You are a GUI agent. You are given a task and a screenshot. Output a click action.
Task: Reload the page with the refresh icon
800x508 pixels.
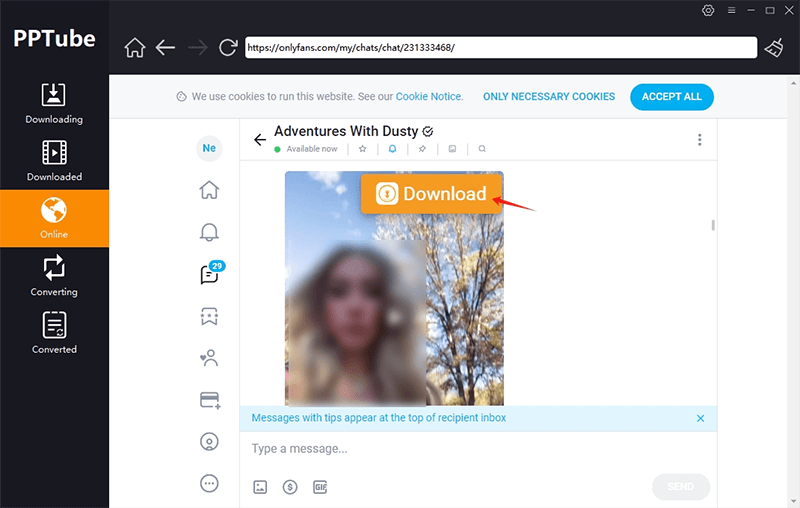(x=228, y=47)
